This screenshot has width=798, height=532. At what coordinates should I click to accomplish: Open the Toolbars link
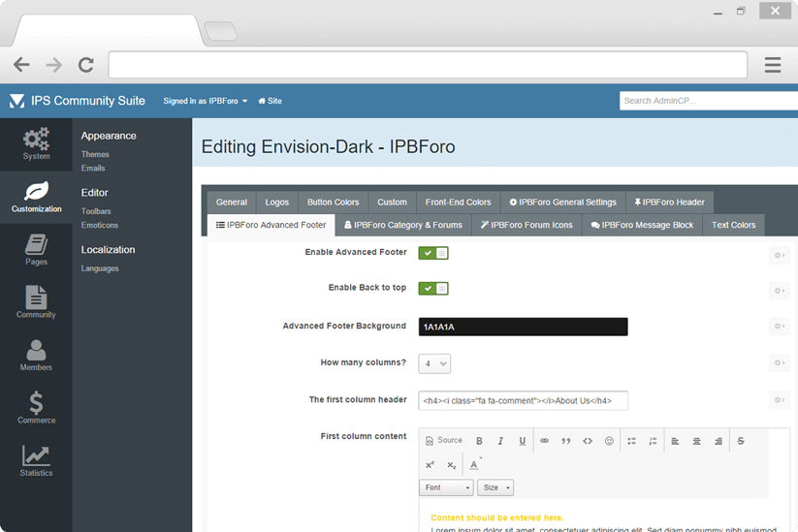click(x=96, y=211)
